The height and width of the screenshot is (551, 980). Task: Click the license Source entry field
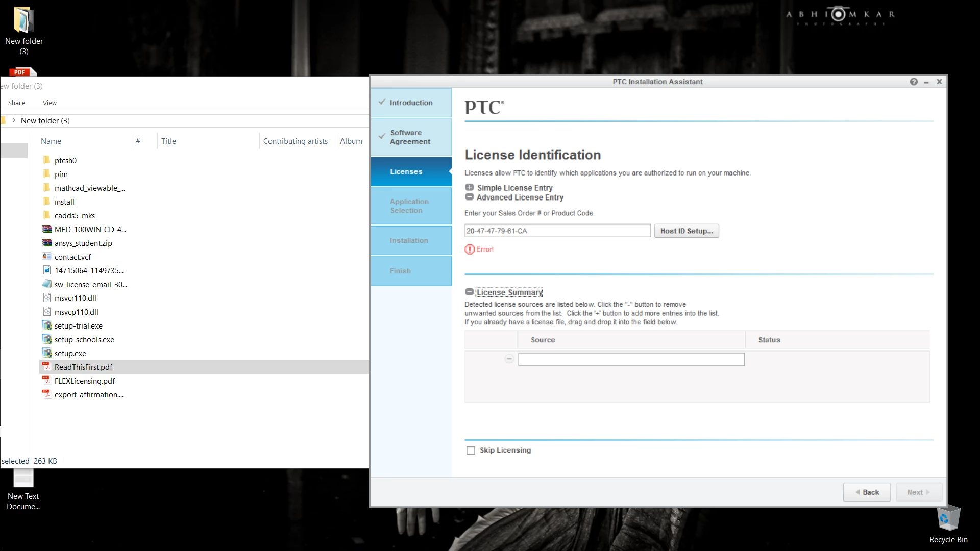coord(631,360)
